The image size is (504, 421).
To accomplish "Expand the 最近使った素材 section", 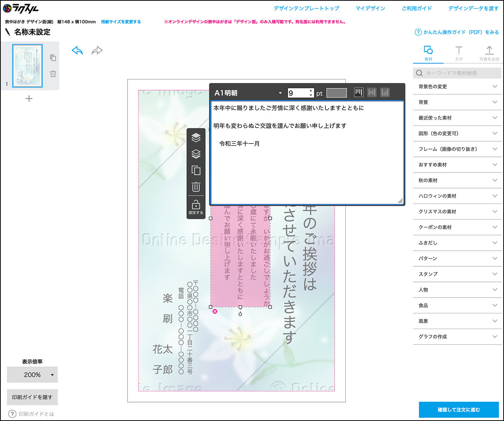I will [457, 118].
